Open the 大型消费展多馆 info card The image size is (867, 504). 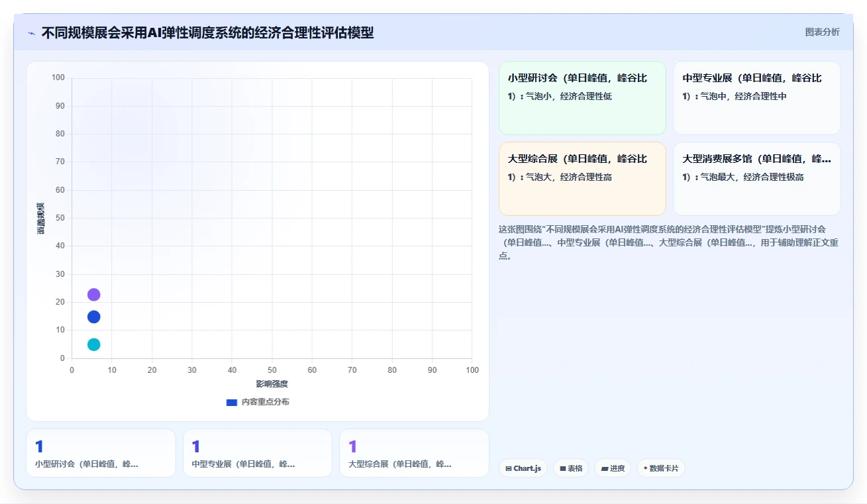tap(756, 179)
